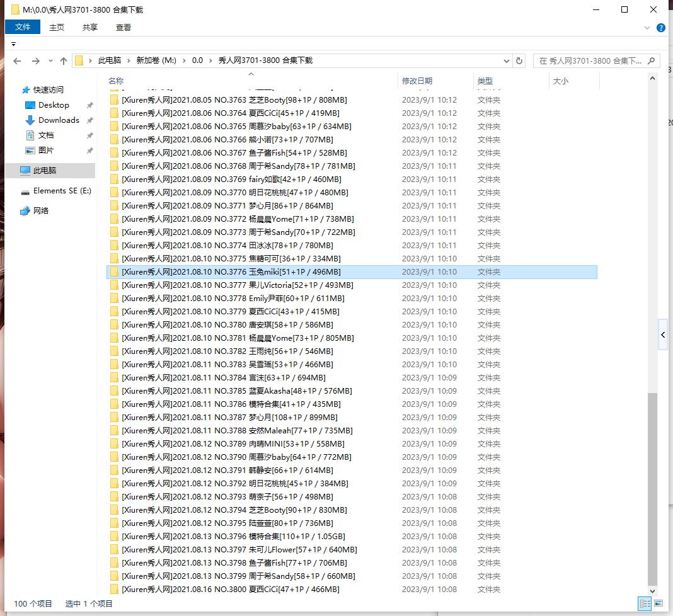Go up one folder level
This screenshot has width=673, height=616.
coord(64,61)
